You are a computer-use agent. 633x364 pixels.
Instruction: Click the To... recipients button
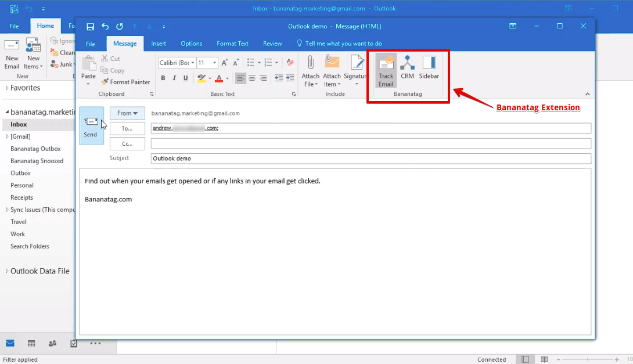127,128
